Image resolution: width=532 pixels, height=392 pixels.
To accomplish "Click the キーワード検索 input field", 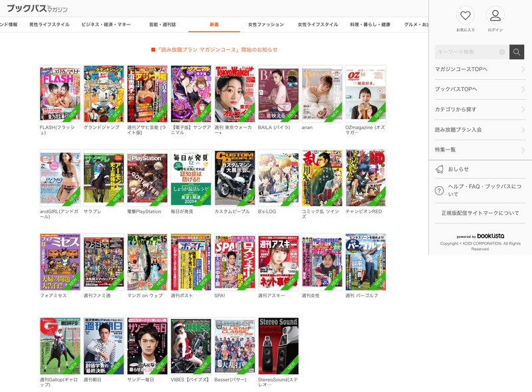I will (x=467, y=52).
